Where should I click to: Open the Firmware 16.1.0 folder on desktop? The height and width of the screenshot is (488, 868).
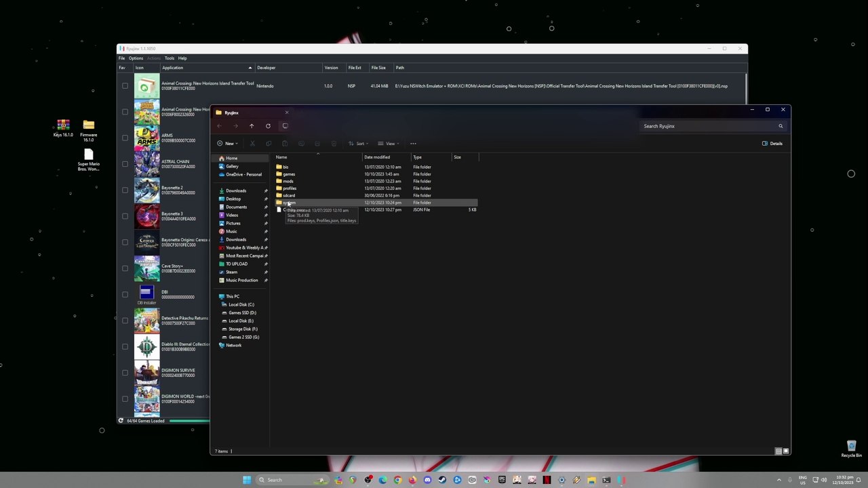pyautogui.click(x=88, y=131)
